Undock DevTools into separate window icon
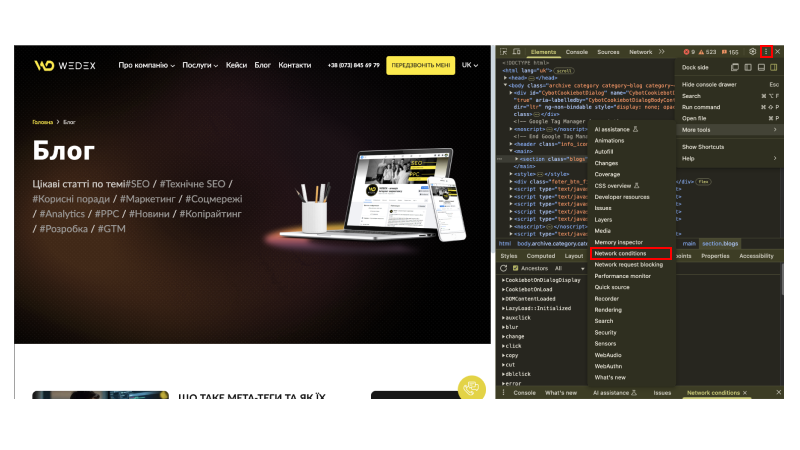The height and width of the screenshot is (450, 800). 735,67
